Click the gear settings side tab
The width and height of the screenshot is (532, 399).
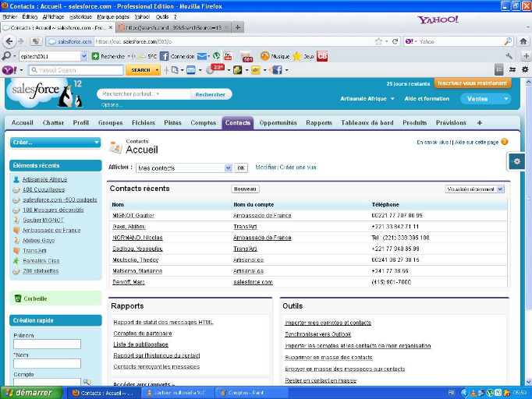click(518, 161)
